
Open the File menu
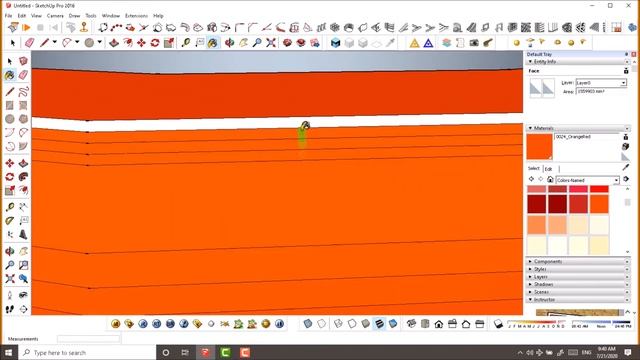9,16
